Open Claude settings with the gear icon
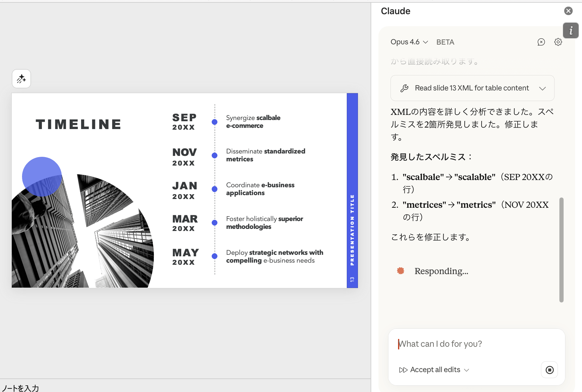 pos(558,42)
